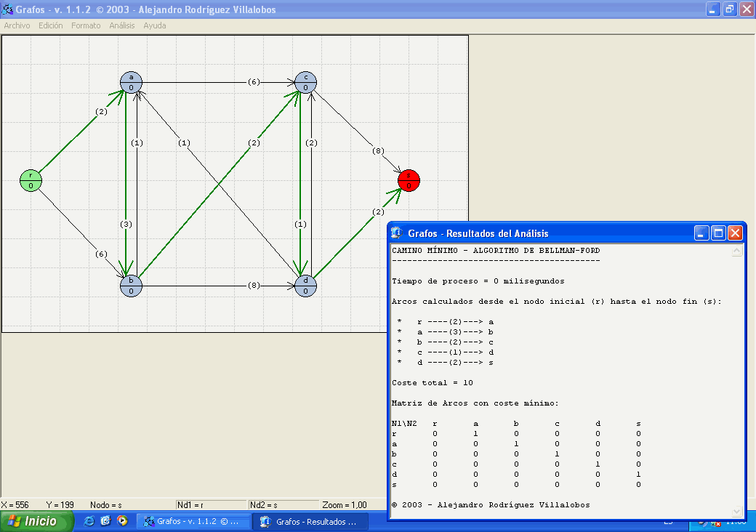Open the Análisis menu

point(122,25)
